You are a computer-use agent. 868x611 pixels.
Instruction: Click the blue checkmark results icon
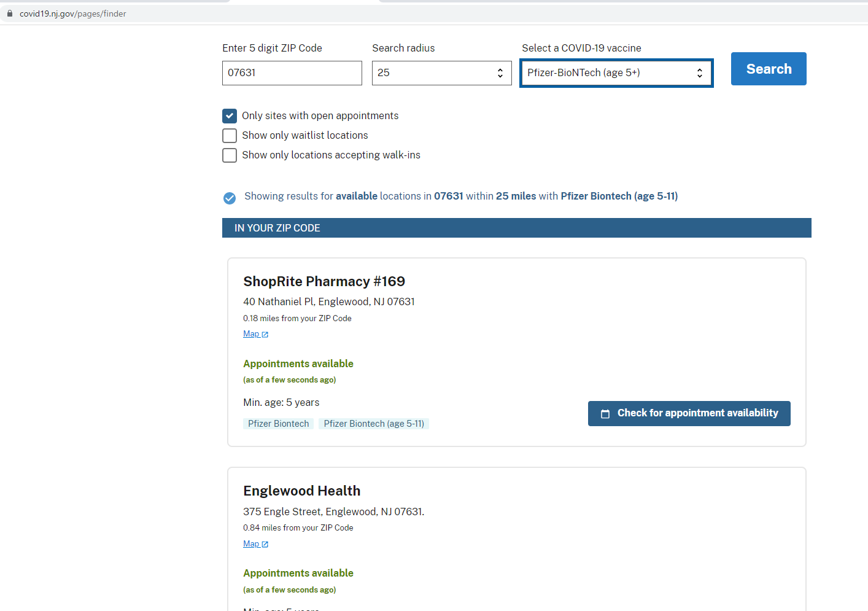point(230,198)
